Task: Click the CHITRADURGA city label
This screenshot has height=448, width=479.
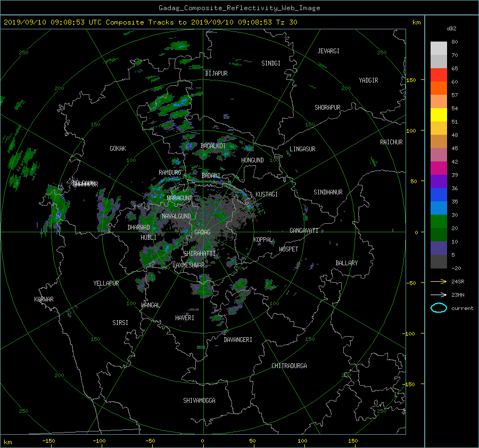Action: (x=290, y=366)
